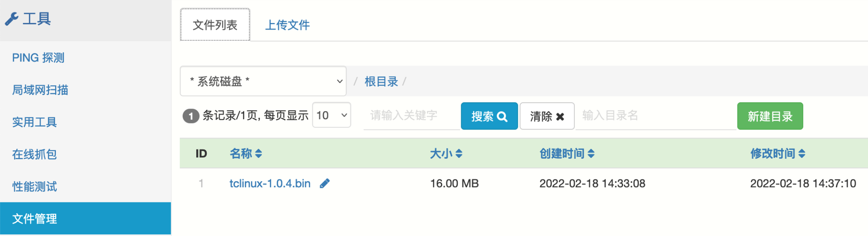Click the wrench tools icon

12,19
